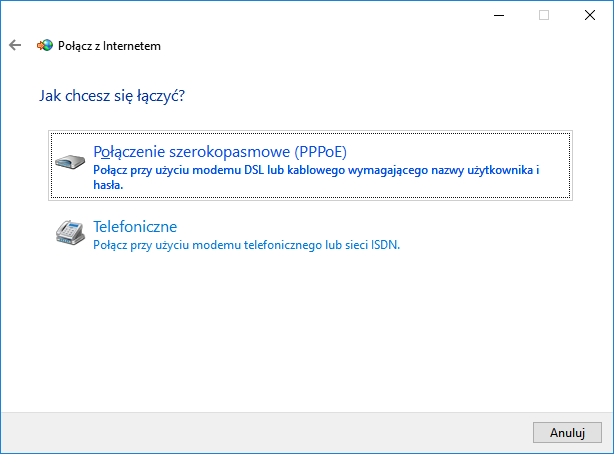Click the telephone modem icon
Viewport: 614px width, 454px height.
[x=70, y=233]
